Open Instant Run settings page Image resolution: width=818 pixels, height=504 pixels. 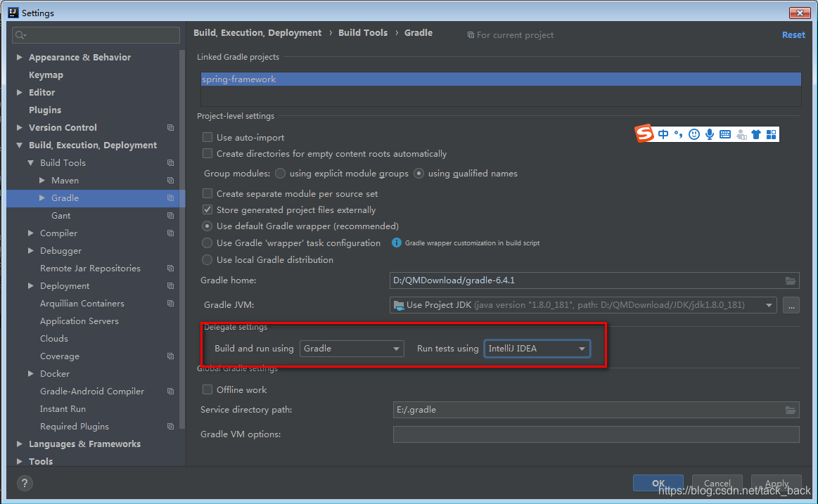click(63, 409)
